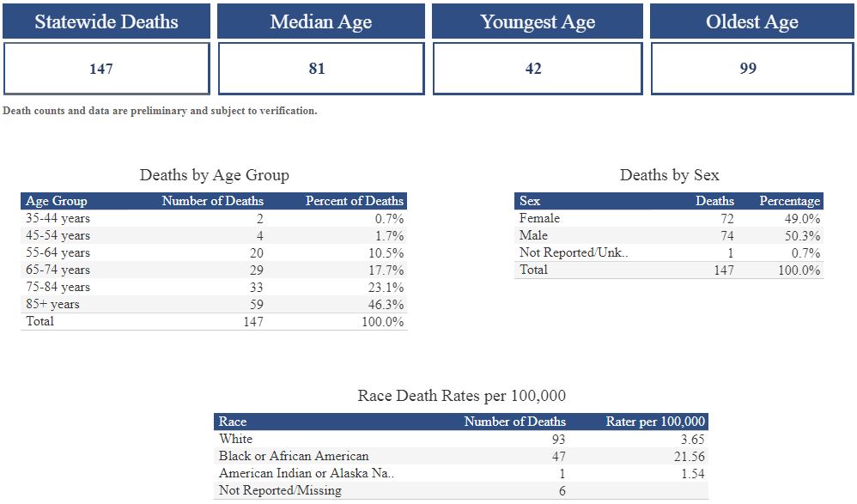857x504 pixels.
Task: Click the Percentage column header in sex table
Action: pyautogui.click(x=789, y=201)
